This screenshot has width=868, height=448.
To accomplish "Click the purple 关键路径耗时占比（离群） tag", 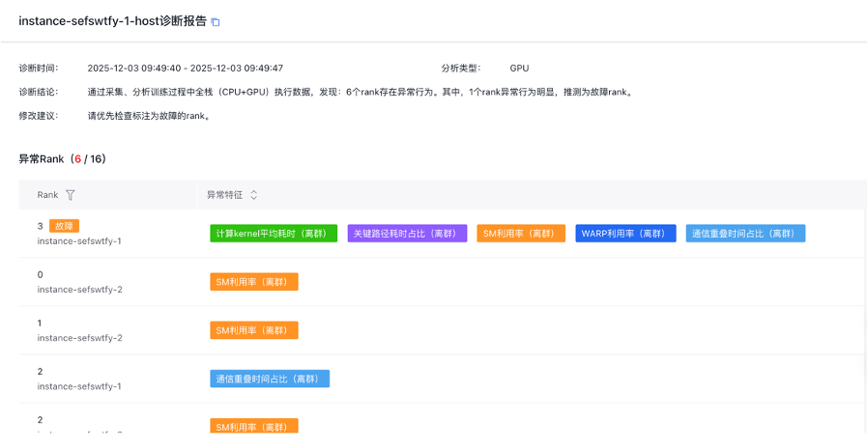I will pyautogui.click(x=407, y=234).
